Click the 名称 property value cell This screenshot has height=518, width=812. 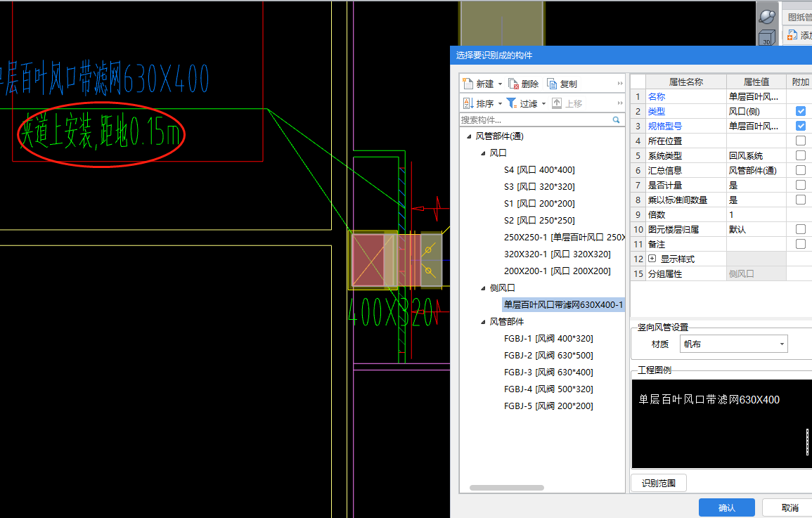(x=756, y=96)
